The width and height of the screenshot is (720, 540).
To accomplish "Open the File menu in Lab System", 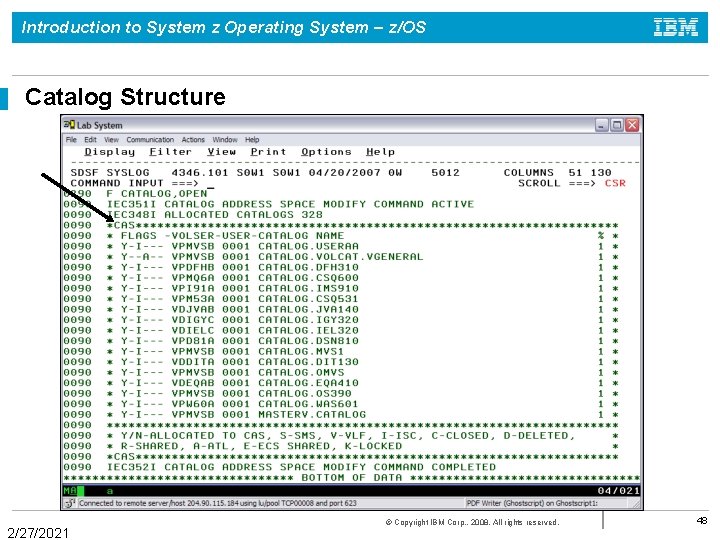I will 71,140.
